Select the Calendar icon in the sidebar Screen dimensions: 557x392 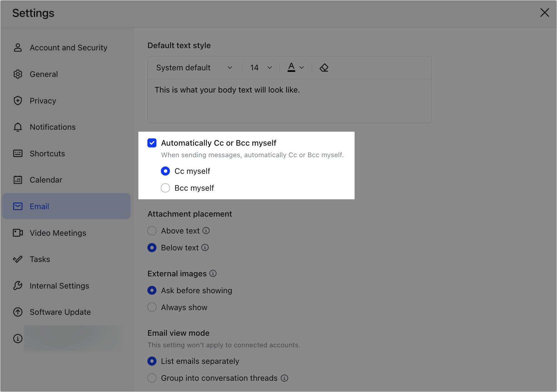click(18, 180)
